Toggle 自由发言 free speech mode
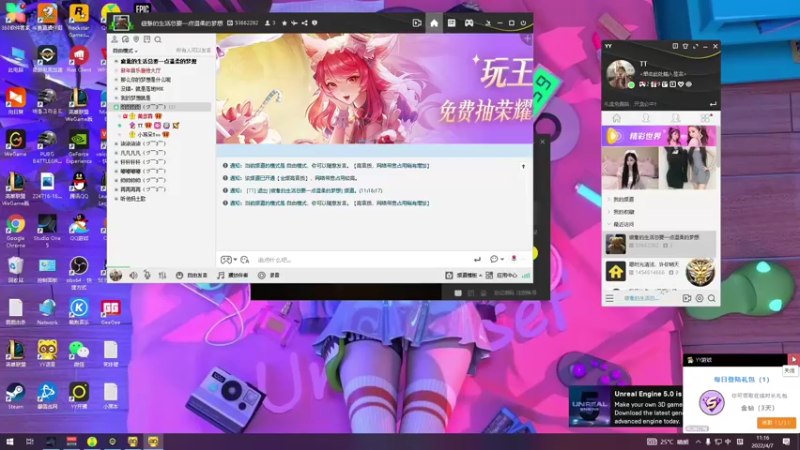The height and width of the screenshot is (450, 800). (x=192, y=276)
